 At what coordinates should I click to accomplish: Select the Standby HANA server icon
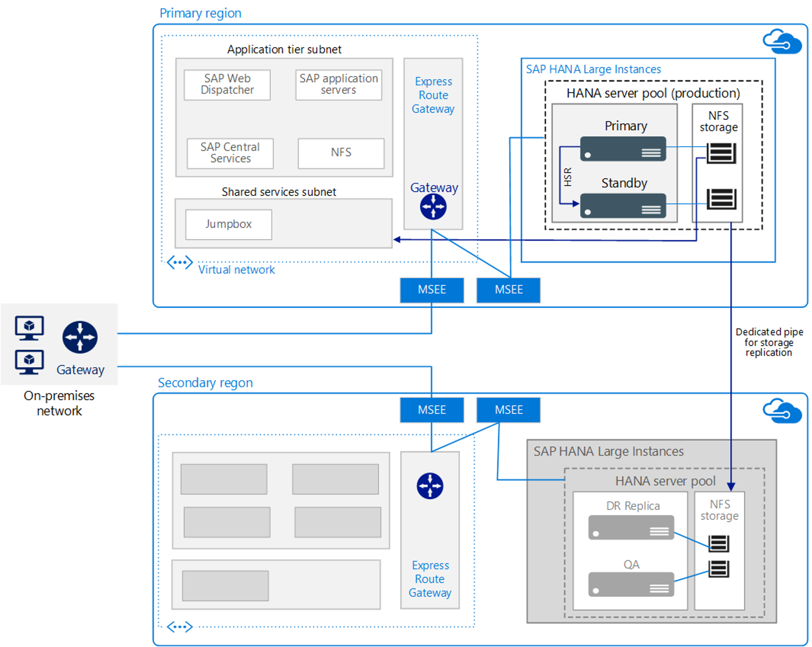623,206
